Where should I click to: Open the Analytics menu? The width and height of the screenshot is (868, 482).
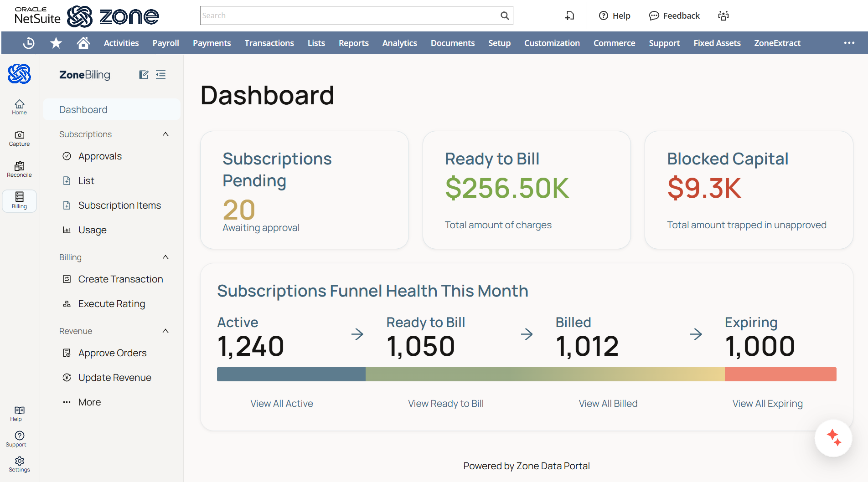[x=399, y=43]
